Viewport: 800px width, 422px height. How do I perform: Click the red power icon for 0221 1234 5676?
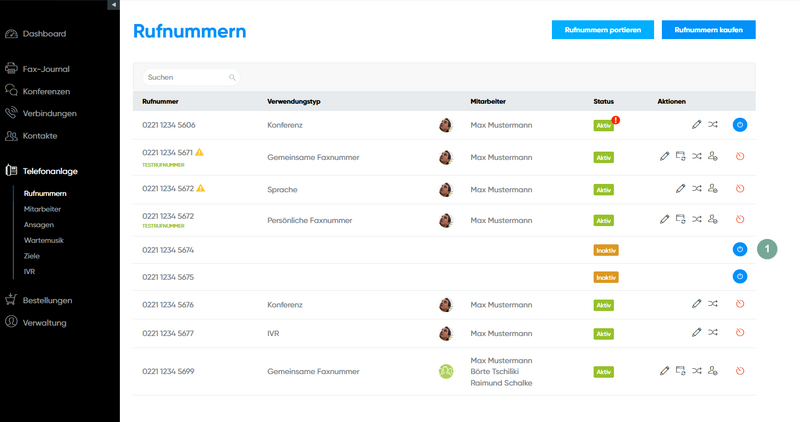pos(740,304)
